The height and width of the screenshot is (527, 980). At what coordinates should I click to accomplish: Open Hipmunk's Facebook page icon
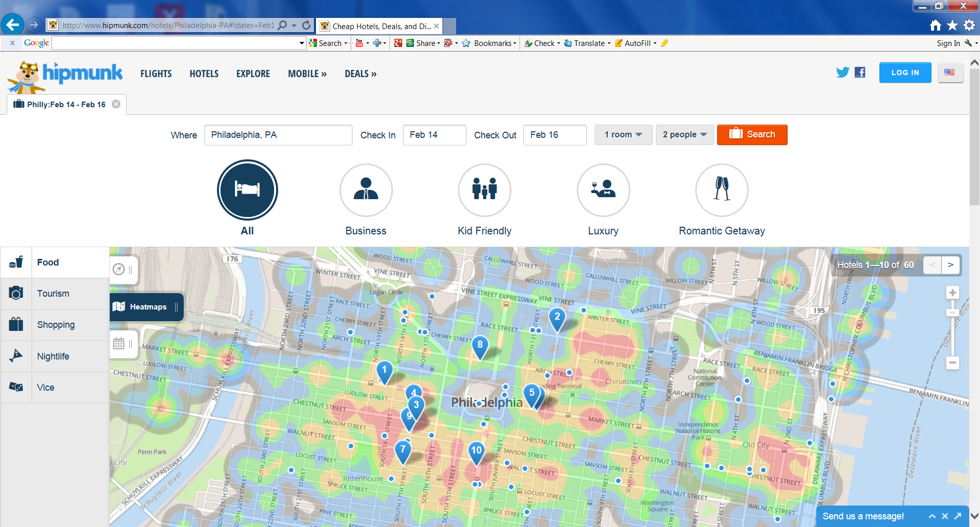[x=860, y=73]
